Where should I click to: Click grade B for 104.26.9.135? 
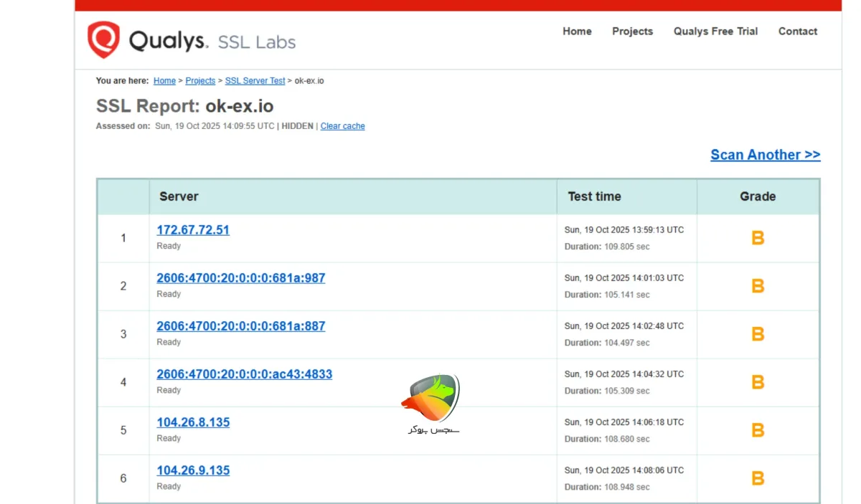[x=758, y=478]
